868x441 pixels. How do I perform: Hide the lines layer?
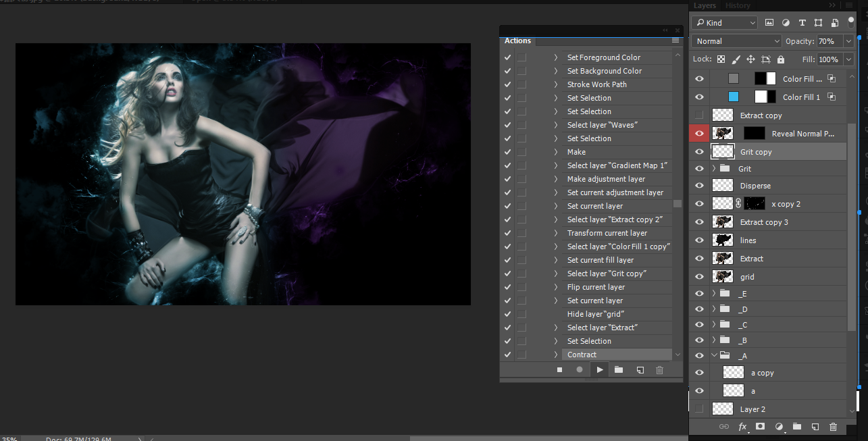click(x=699, y=240)
